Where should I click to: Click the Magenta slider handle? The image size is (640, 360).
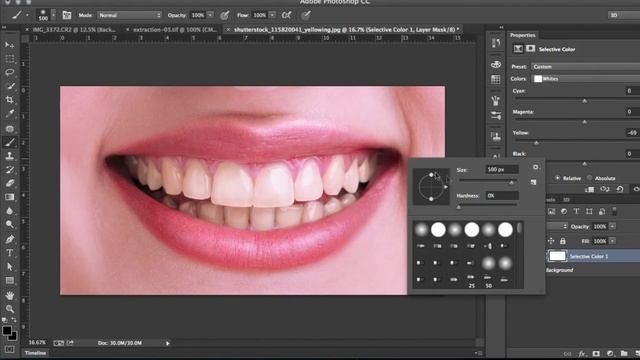tap(584, 122)
